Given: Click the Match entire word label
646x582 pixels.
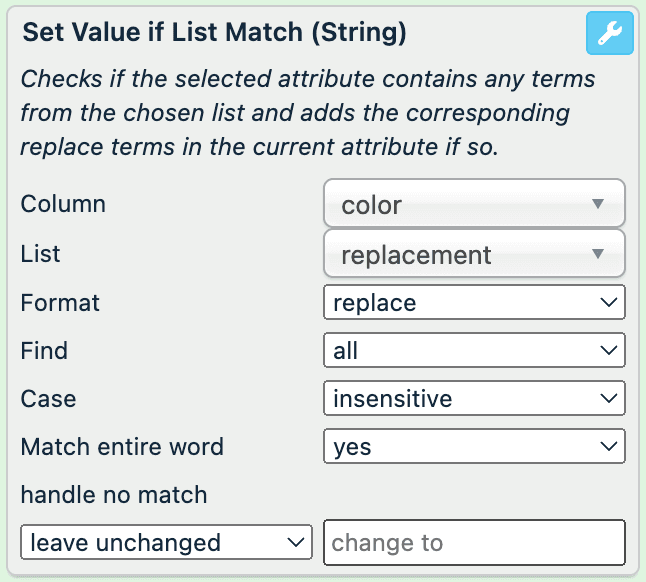Looking at the screenshot, I should tap(122, 446).
